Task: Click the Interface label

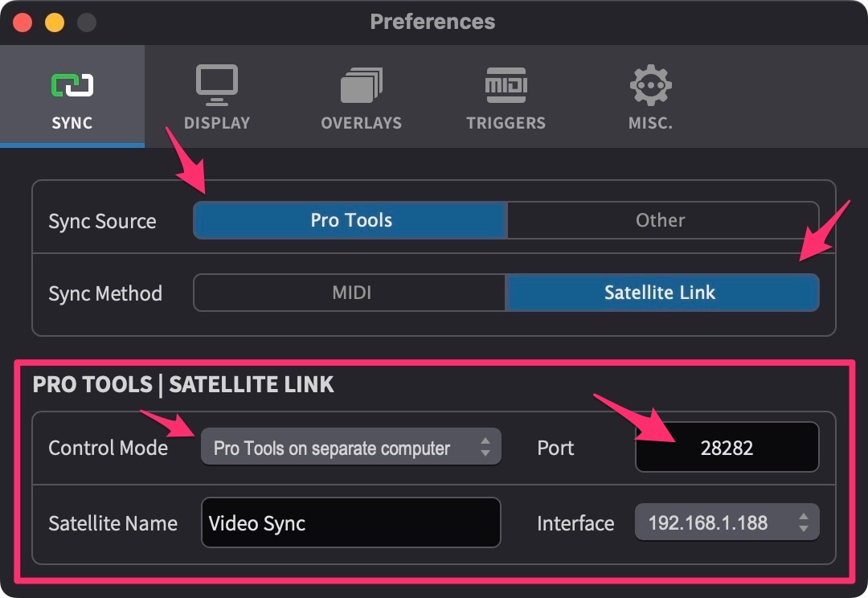Action: (575, 523)
